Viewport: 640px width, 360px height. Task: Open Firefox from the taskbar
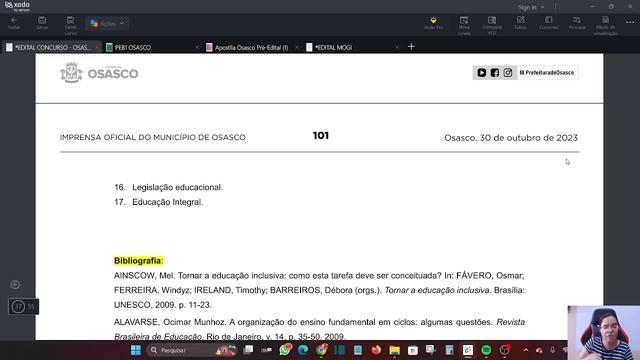[x=376, y=350]
